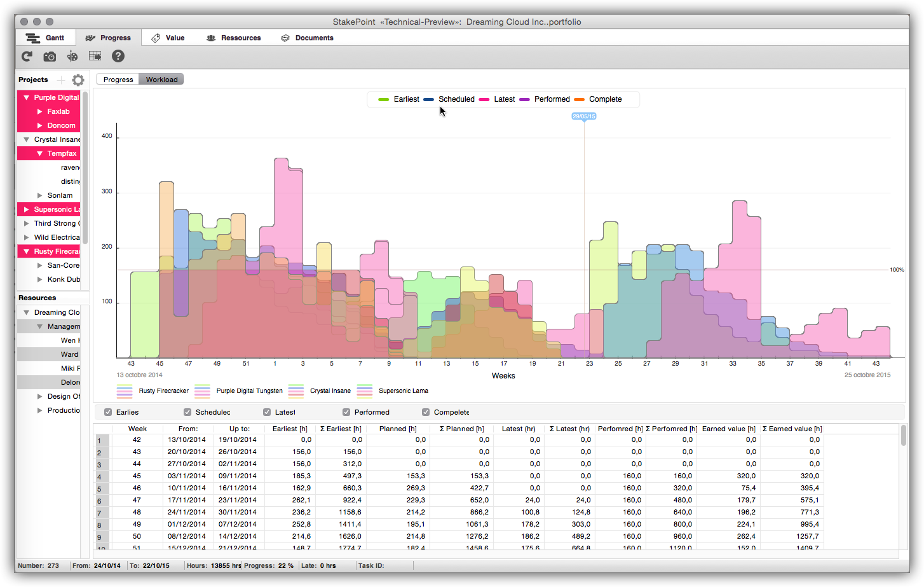Uncheck the Performed checkbox

[346, 412]
